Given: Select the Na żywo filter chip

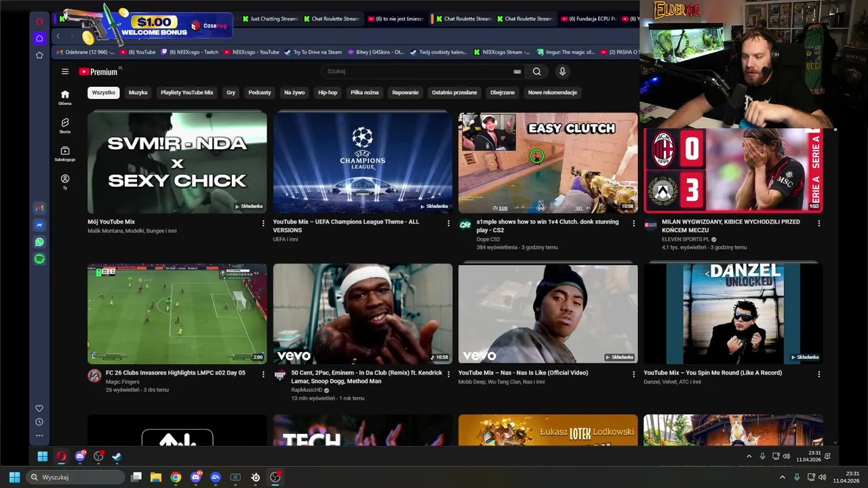Looking at the screenshot, I should click(294, 92).
